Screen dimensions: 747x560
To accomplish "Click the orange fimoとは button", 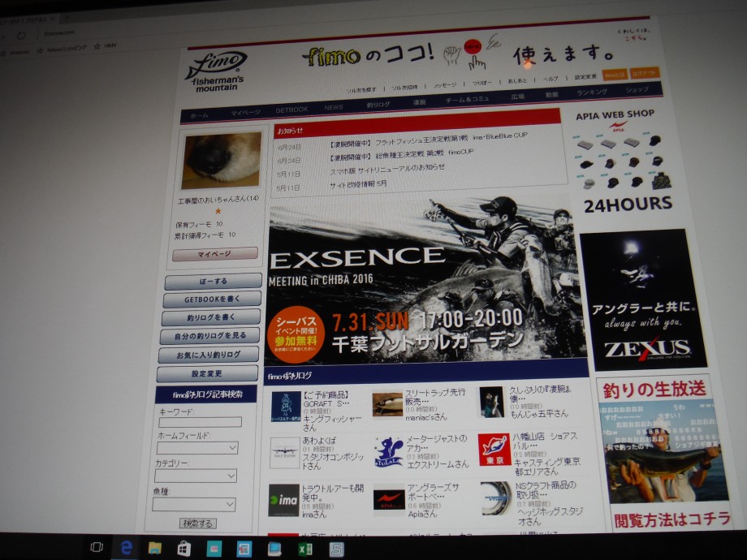I will click(x=615, y=75).
